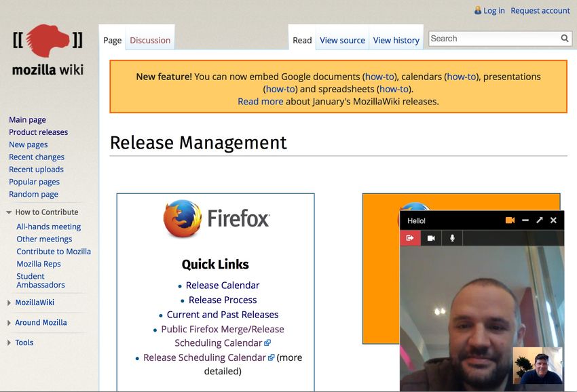Image resolution: width=577 pixels, height=392 pixels.
Task: Select the Read tab
Action: [302, 40]
